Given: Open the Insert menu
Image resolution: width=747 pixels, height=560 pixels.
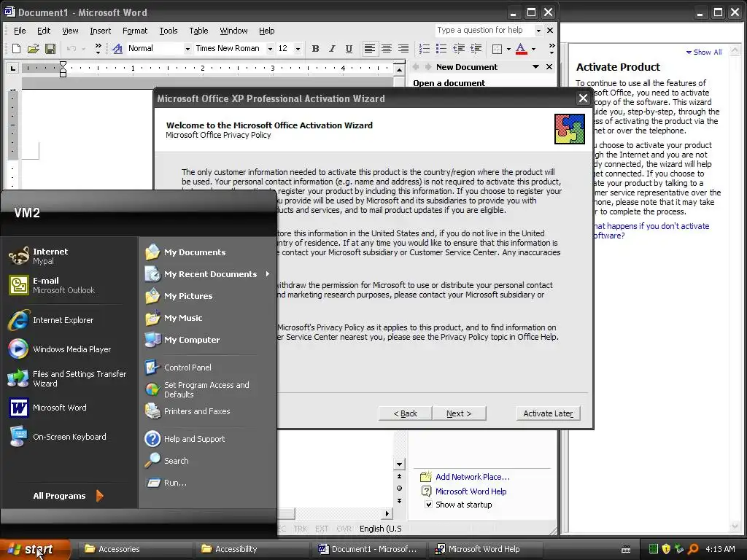Looking at the screenshot, I should coord(100,31).
